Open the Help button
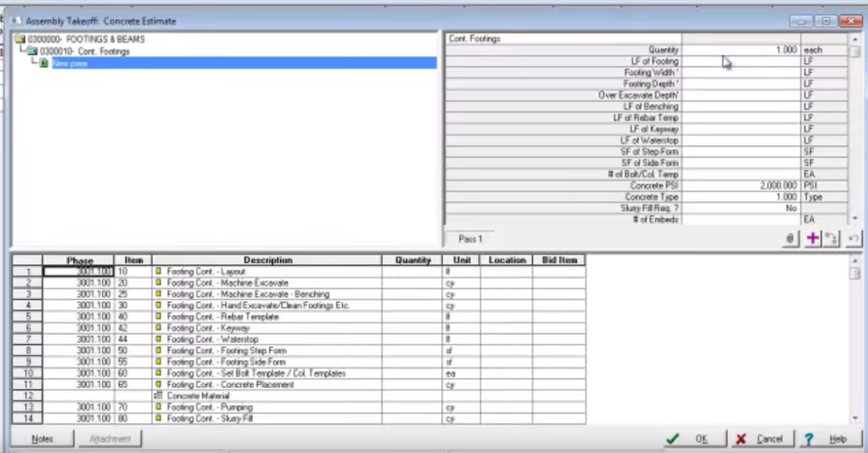The image size is (868, 453). pyautogui.click(x=830, y=438)
